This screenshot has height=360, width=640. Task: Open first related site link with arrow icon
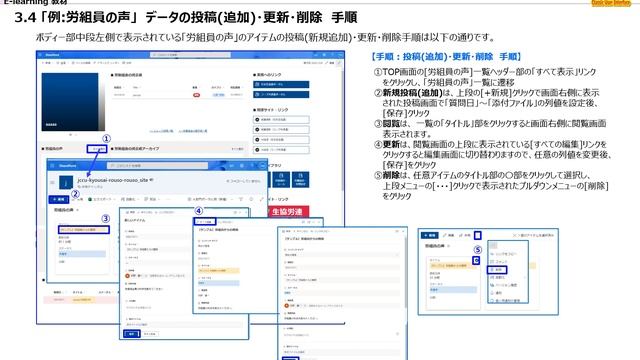tap(281, 120)
